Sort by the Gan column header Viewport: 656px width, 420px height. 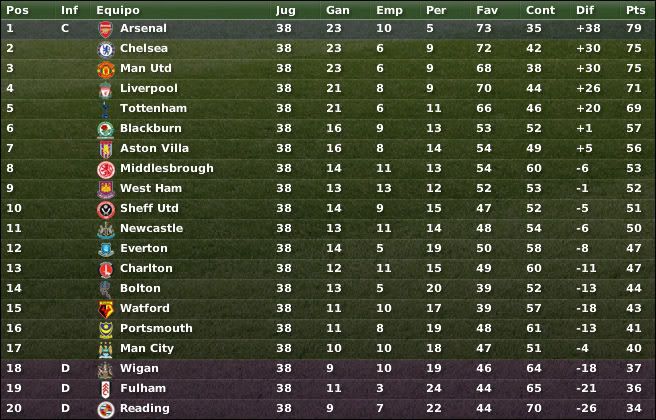[337, 10]
